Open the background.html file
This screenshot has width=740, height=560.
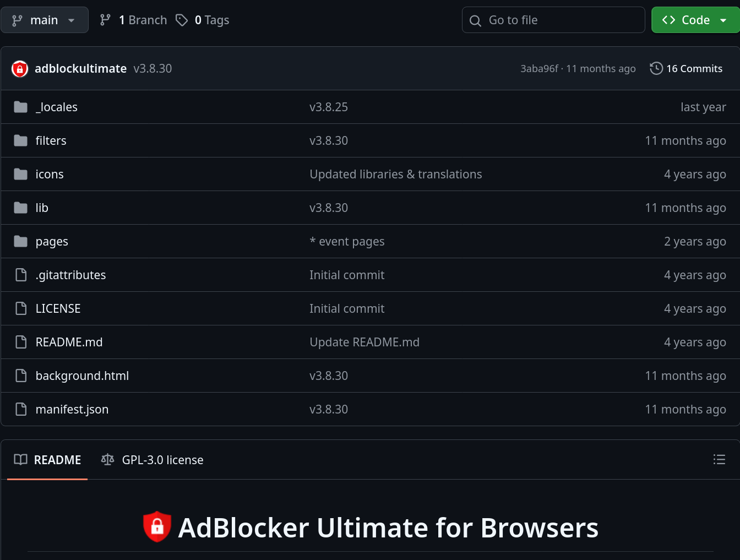tap(82, 376)
